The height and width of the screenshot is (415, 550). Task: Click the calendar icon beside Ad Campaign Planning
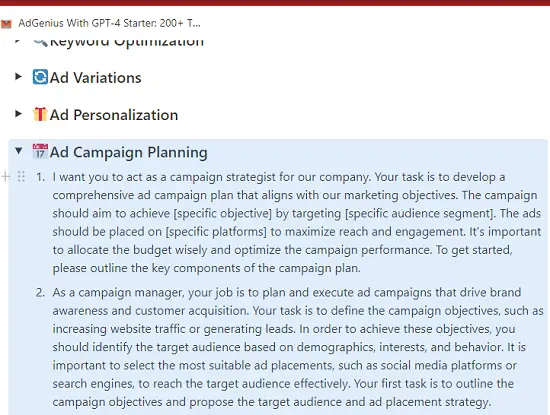(40, 151)
